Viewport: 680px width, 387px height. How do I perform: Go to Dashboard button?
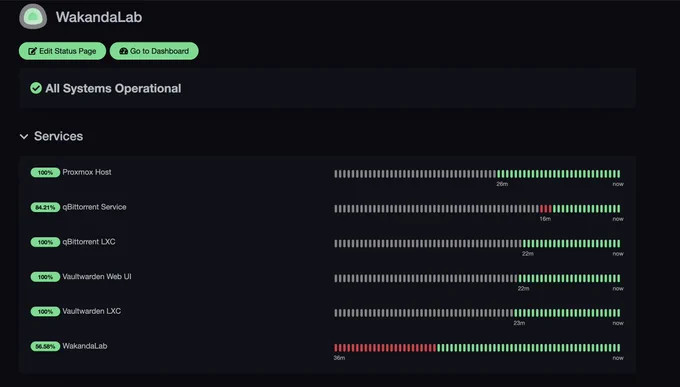click(154, 51)
